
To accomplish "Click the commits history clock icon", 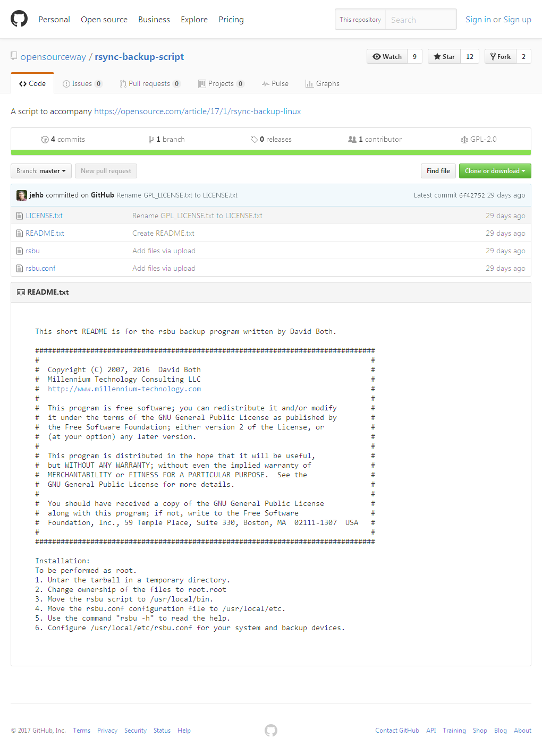I will (x=45, y=140).
